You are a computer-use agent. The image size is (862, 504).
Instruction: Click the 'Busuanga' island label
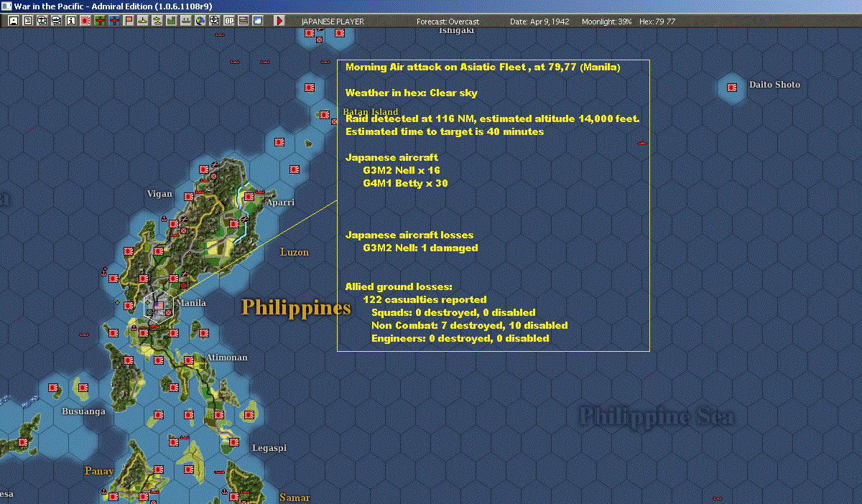click(84, 411)
